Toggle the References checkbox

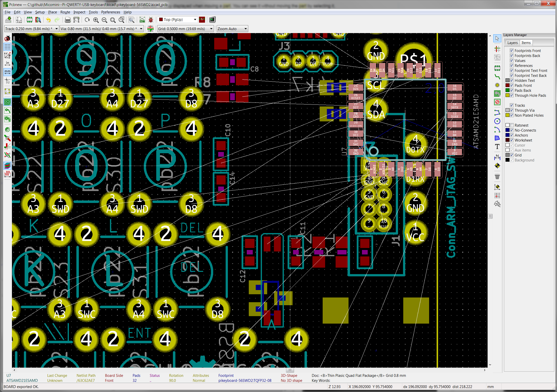pos(512,65)
